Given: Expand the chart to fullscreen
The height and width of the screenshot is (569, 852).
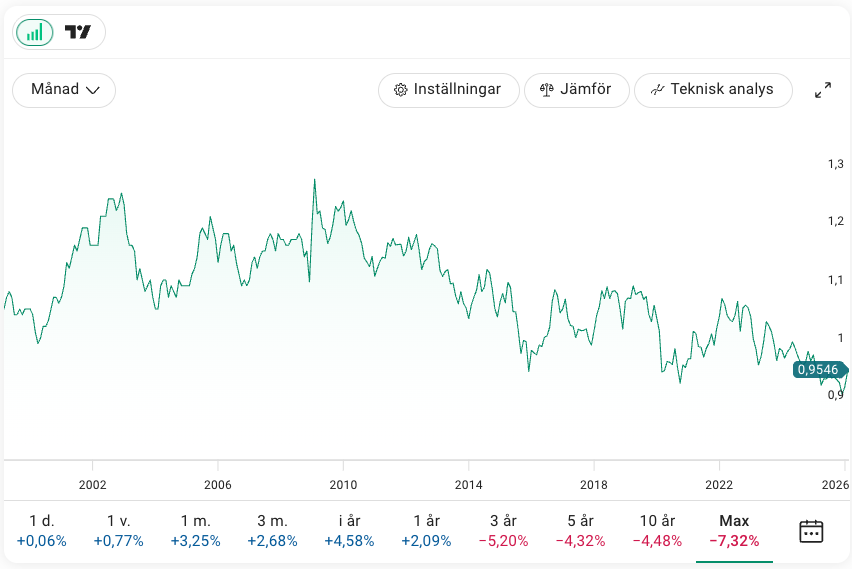Looking at the screenshot, I should click(x=823, y=90).
